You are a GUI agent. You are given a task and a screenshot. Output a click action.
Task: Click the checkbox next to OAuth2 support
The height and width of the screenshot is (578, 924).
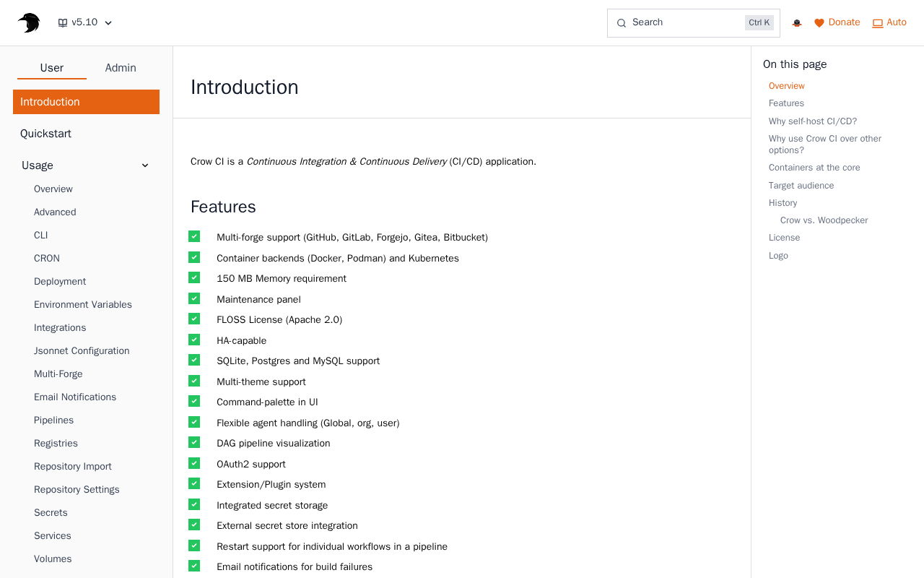coord(194,463)
